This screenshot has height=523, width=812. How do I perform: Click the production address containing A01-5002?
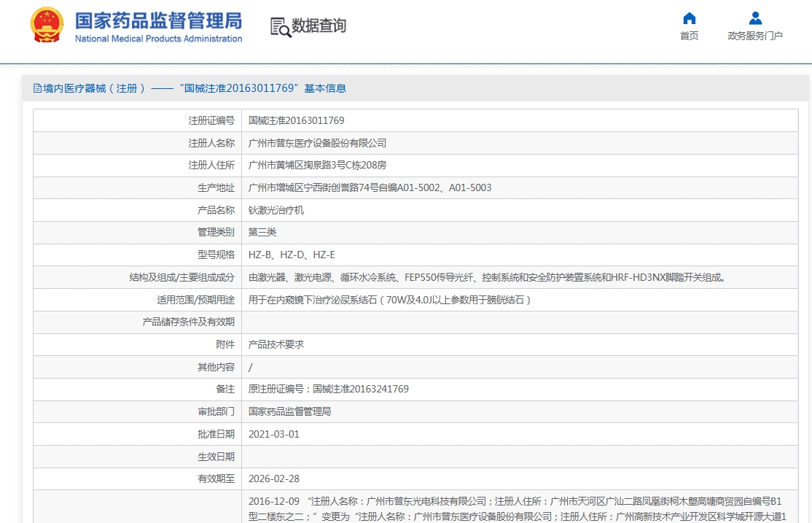[370, 187]
